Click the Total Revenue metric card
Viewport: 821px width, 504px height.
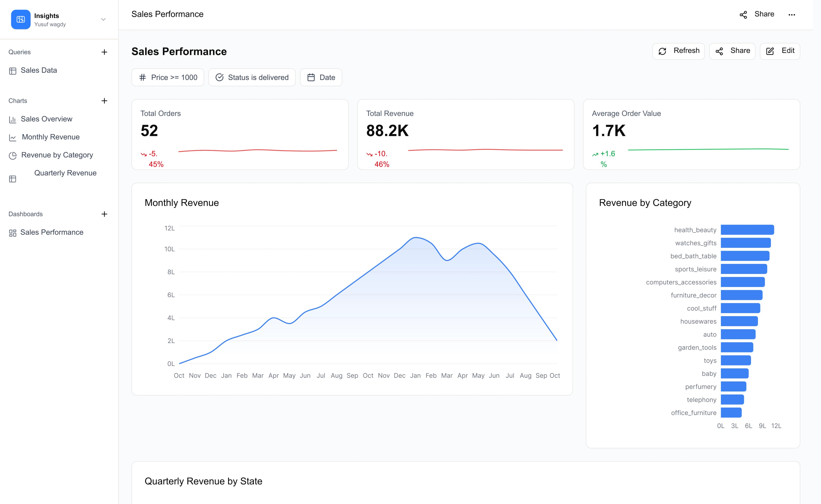tap(465, 134)
